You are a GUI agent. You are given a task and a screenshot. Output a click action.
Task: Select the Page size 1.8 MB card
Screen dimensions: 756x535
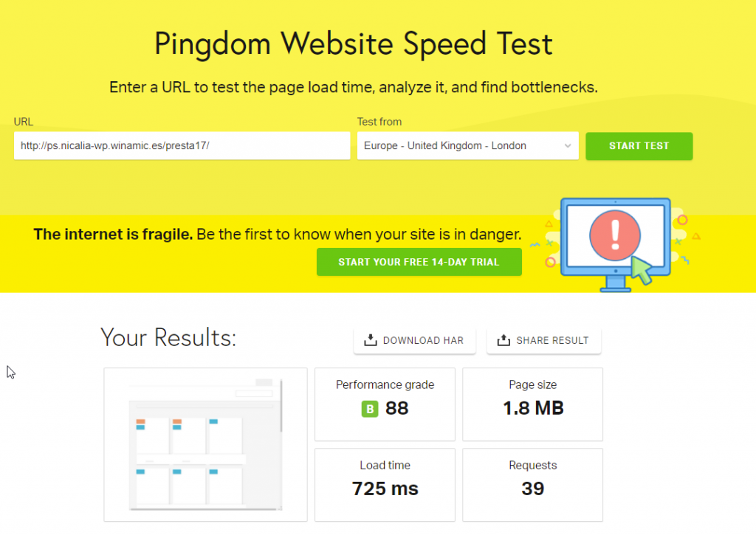tap(532, 404)
